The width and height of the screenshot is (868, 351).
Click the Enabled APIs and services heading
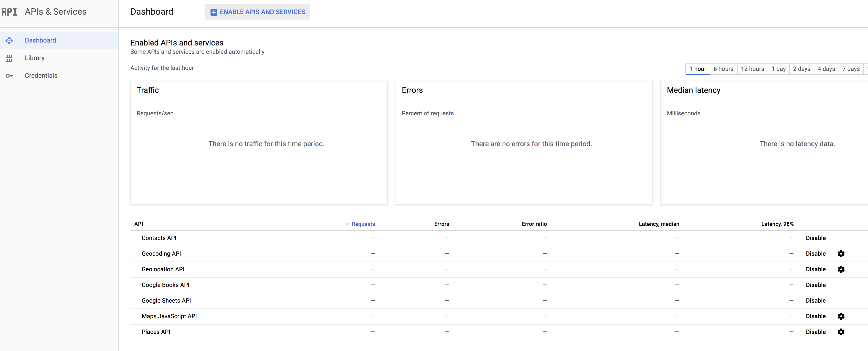(177, 43)
